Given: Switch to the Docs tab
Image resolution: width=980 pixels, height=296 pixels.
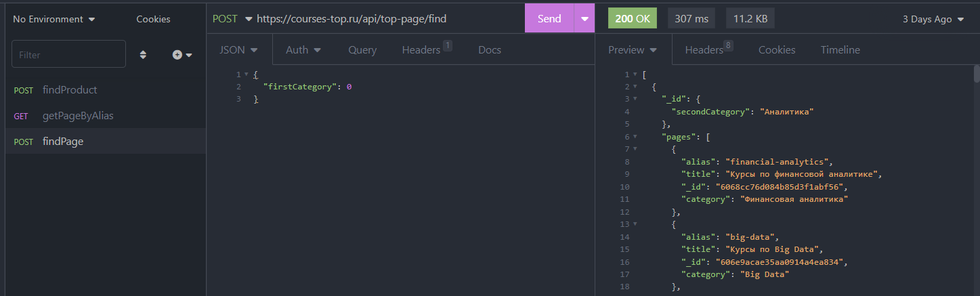Looking at the screenshot, I should coord(490,49).
